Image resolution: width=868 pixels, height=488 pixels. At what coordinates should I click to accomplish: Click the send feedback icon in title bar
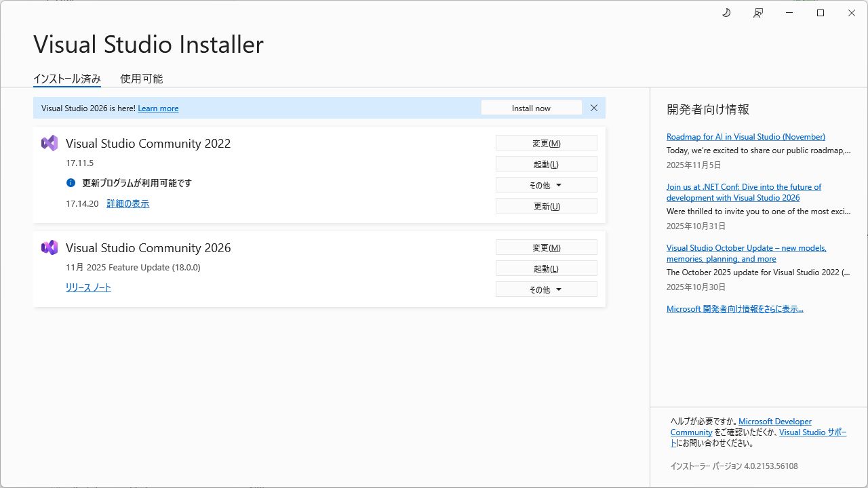pos(758,13)
